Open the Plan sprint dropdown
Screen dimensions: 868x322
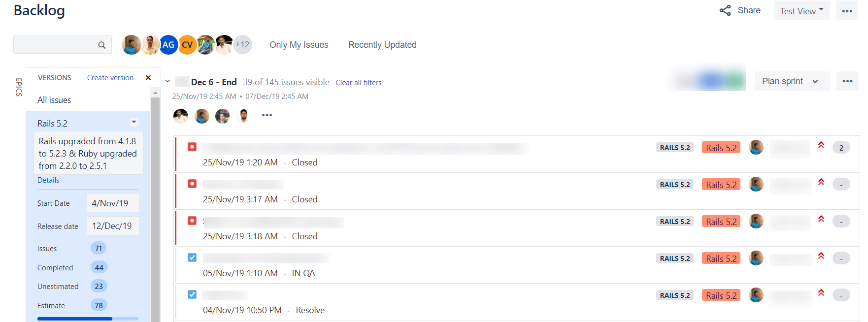[x=791, y=81]
